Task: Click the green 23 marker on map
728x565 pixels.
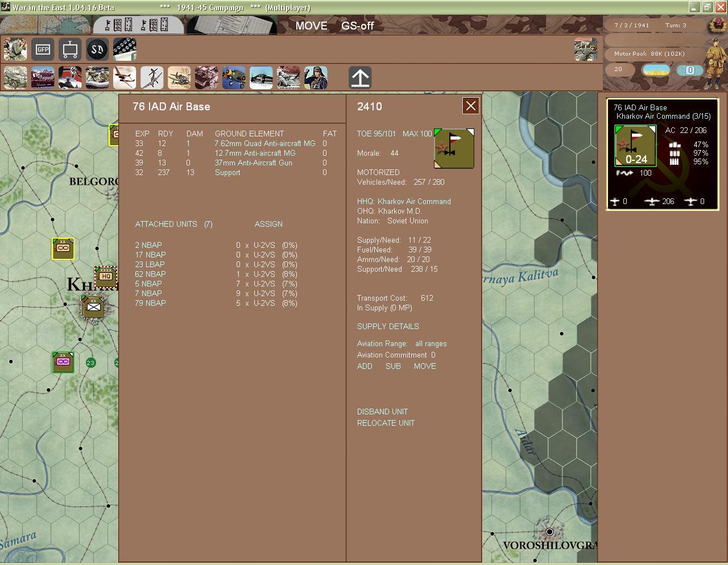Action: pos(90,363)
